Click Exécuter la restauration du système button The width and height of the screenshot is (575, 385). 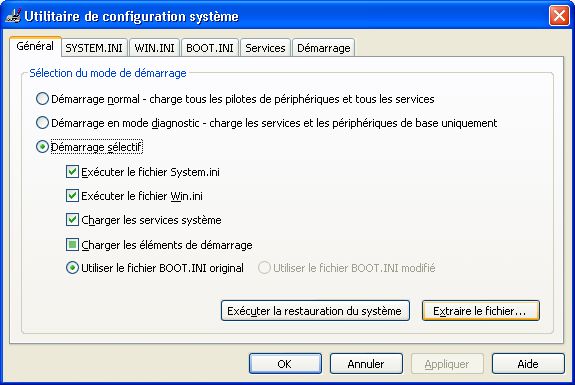[x=315, y=311]
